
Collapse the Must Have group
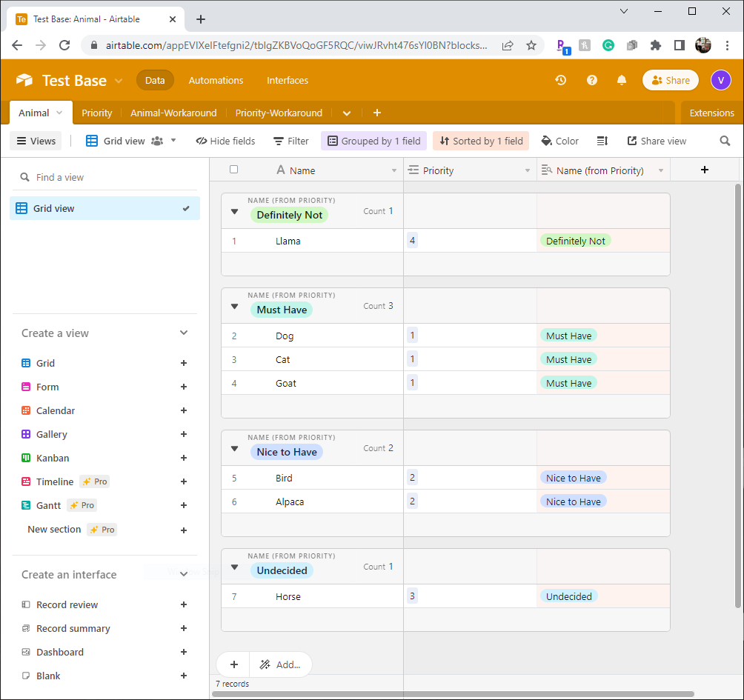point(234,307)
